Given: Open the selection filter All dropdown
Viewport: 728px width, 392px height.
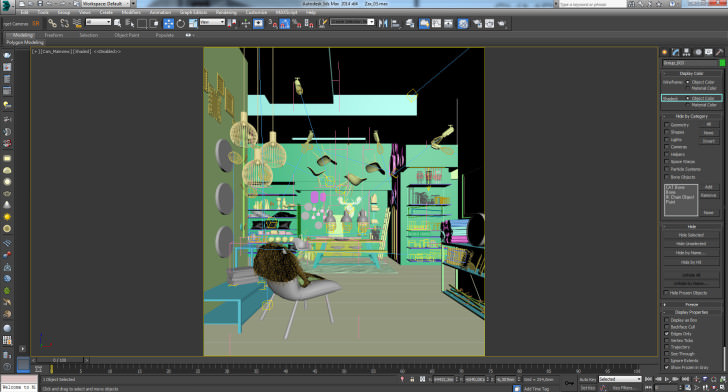Looking at the screenshot, I should [98, 22].
